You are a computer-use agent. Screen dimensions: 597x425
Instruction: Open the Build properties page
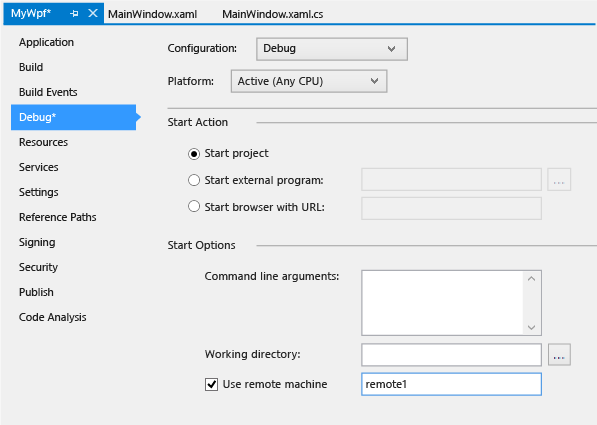[31, 67]
